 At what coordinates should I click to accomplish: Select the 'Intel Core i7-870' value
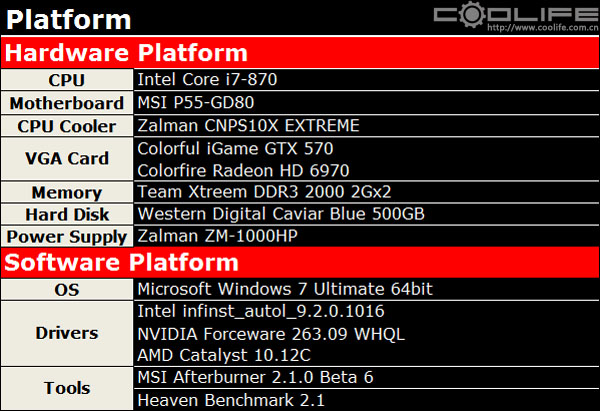click(207, 79)
